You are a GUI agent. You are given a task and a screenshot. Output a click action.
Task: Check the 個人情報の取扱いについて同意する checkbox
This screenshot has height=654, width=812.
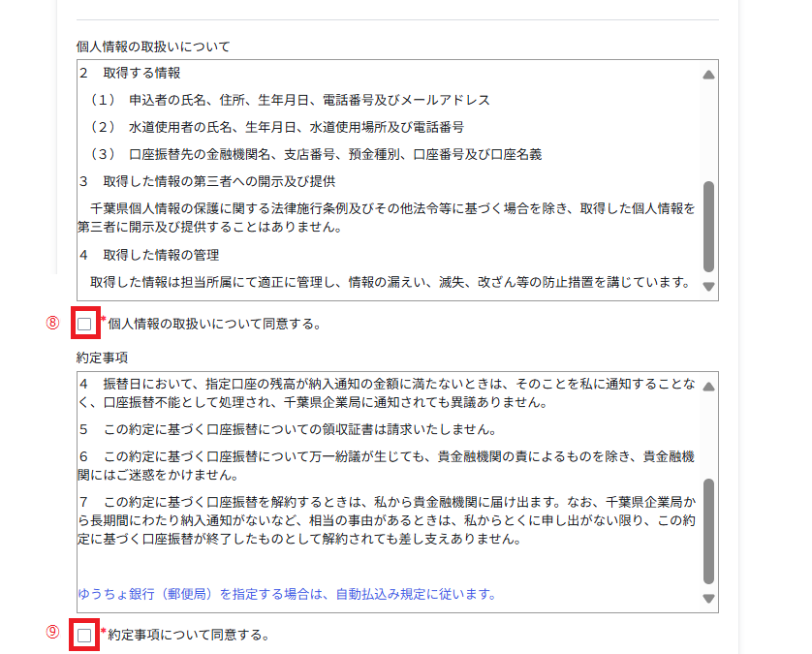(x=85, y=324)
